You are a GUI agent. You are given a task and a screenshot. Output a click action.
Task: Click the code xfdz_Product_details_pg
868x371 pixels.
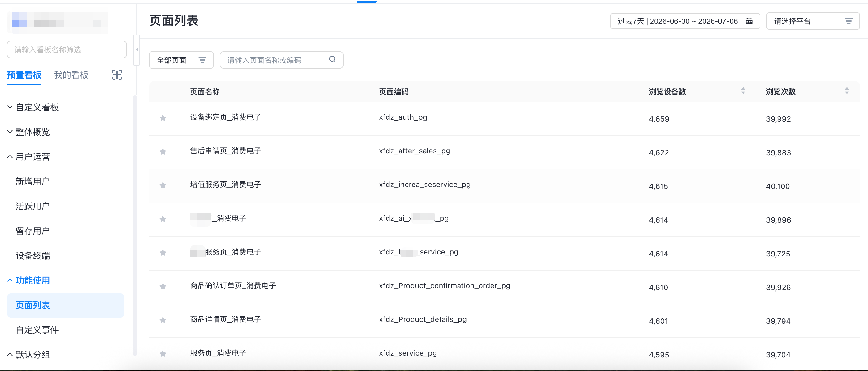[x=423, y=319]
